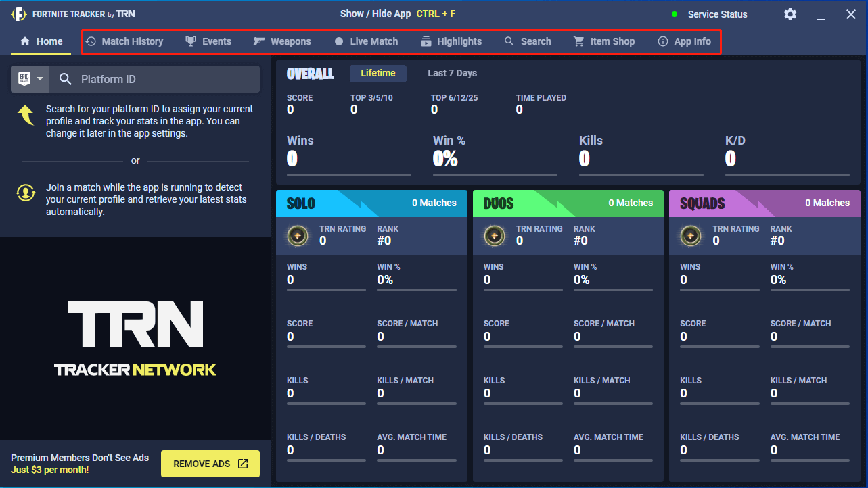Click the Squads TRN rating badge icon
This screenshot has height=488, width=868.
coord(690,235)
